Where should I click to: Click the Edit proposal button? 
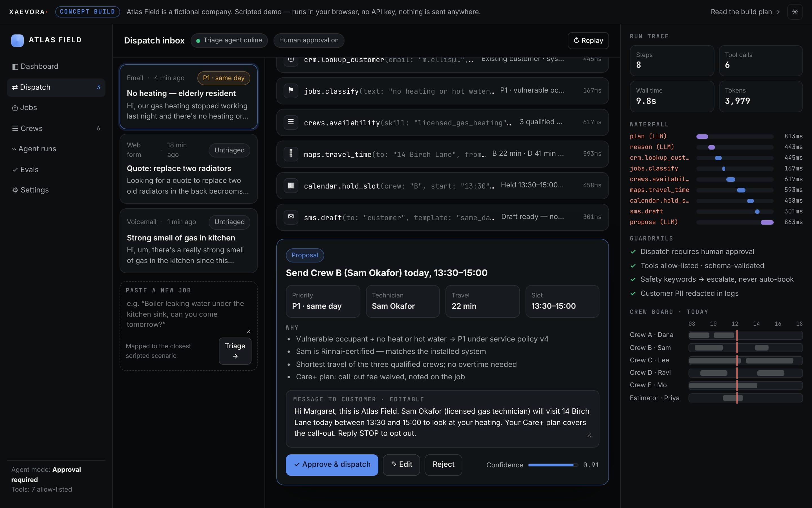[401, 465]
